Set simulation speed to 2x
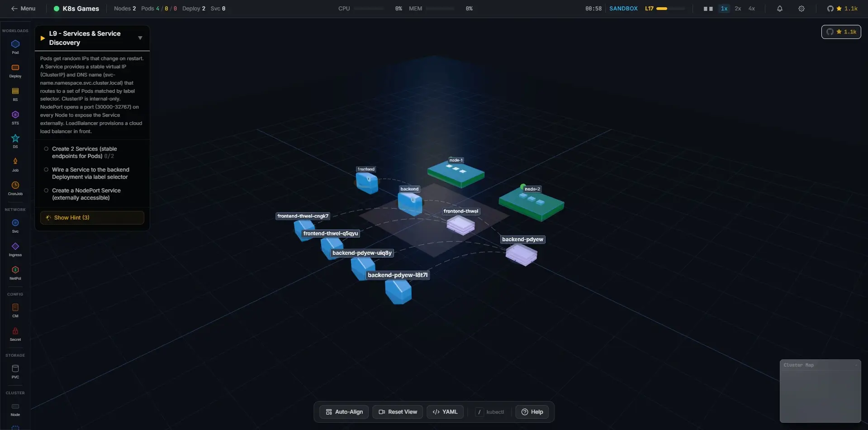 [738, 9]
